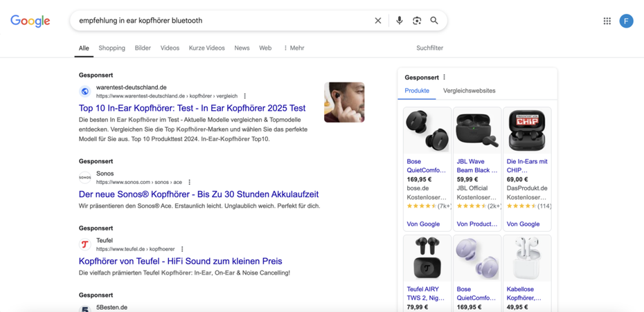Open Google Lens image search icon
Viewport: 644px width, 312px height.
click(x=417, y=21)
